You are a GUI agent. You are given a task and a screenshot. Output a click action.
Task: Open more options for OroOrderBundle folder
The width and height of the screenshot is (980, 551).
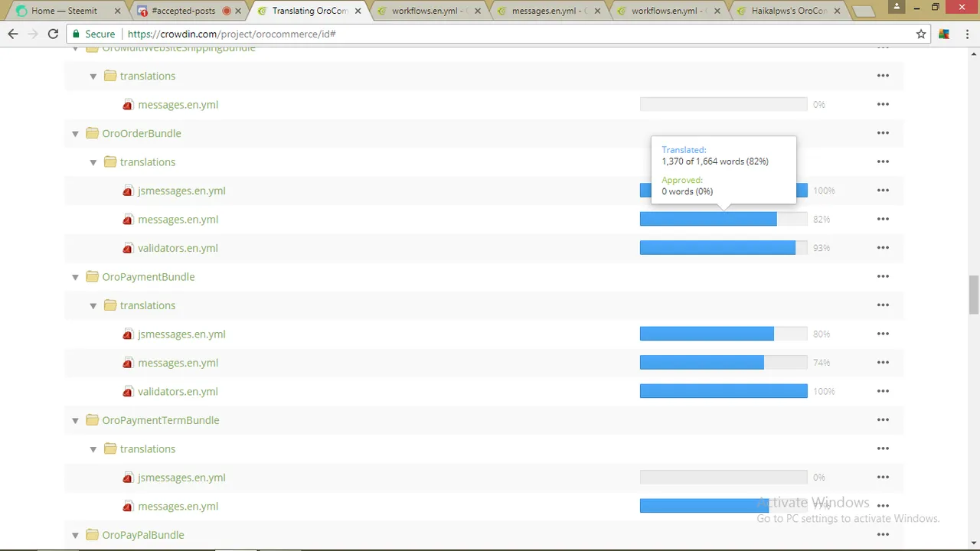click(883, 133)
